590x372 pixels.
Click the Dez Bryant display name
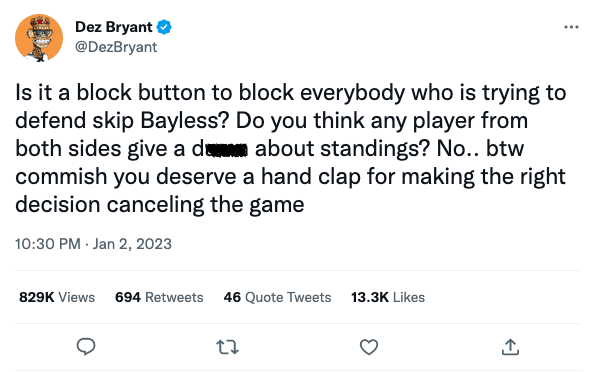(114, 27)
